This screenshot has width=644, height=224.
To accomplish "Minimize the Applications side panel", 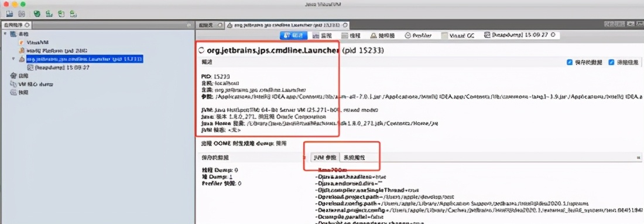I will point(189,25).
